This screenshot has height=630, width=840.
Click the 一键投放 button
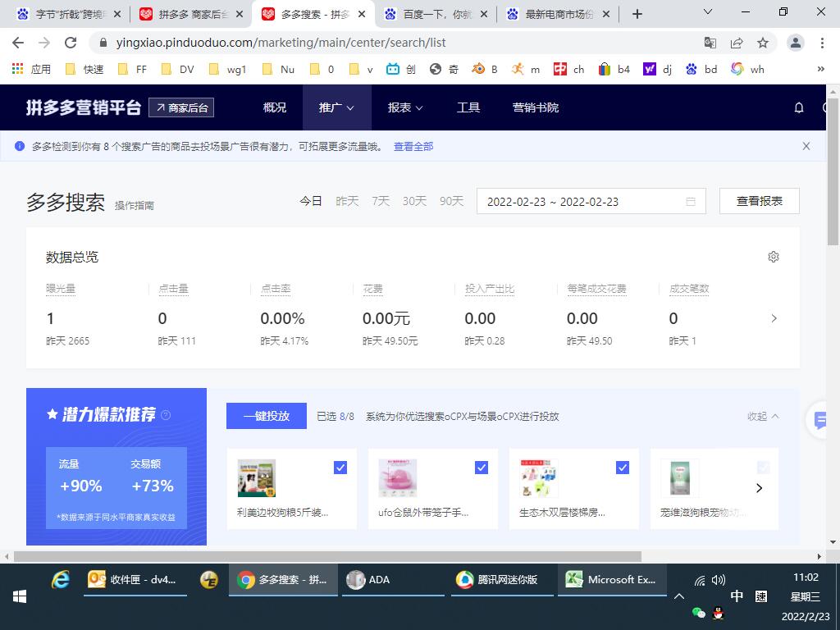click(267, 416)
